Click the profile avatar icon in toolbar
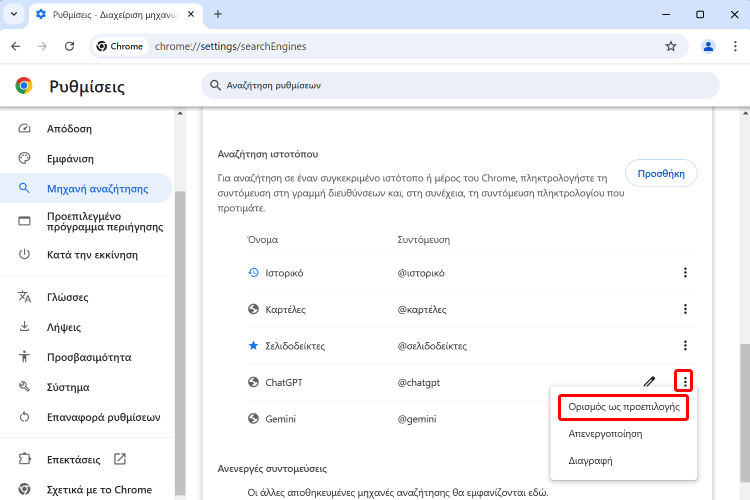This screenshot has width=750, height=500. (x=708, y=46)
